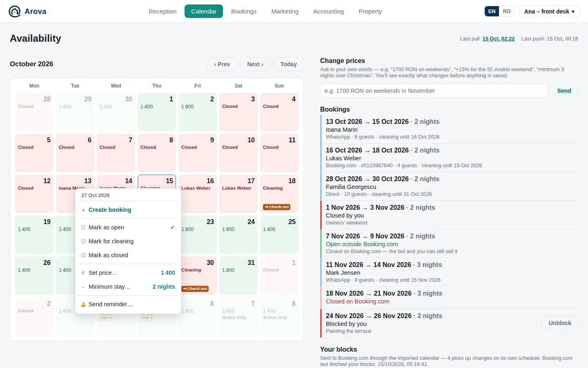Go to previous month with Prev
Viewport: 588px width, 368px height.
coord(222,64)
